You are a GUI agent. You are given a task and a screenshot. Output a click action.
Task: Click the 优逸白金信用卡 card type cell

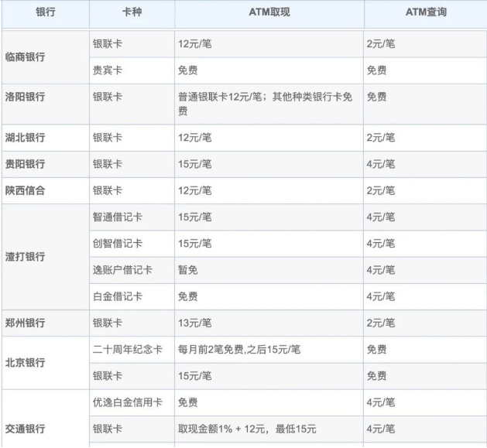pos(132,402)
